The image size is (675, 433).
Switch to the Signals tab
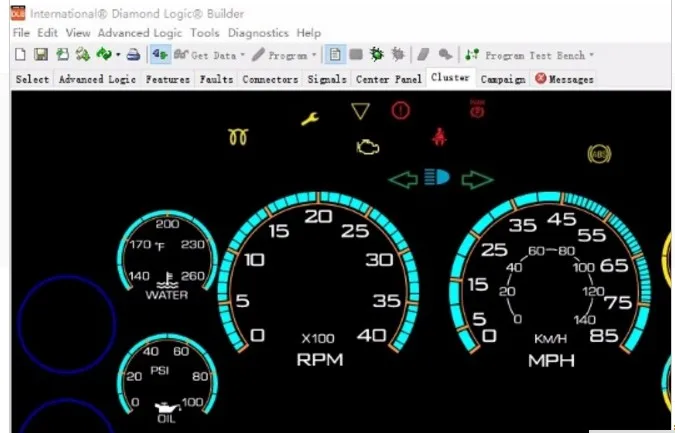tap(327, 79)
